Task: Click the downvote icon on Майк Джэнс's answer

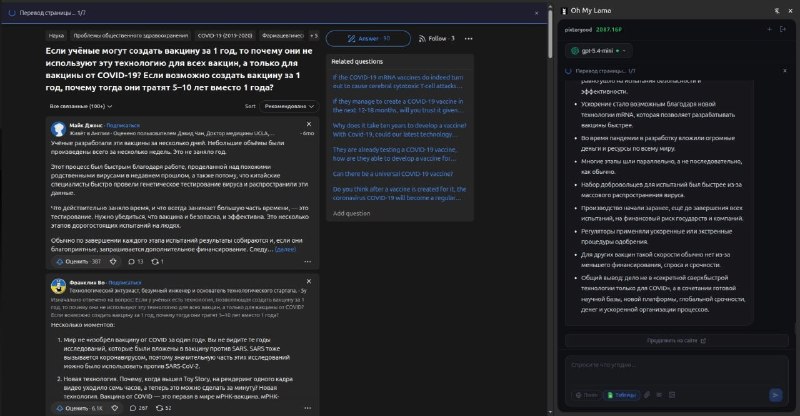Action: click(x=111, y=261)
